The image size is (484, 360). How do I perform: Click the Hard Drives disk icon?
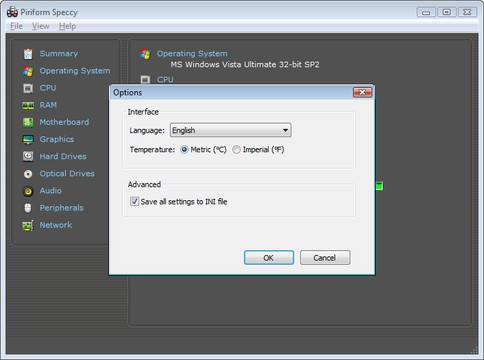coord(28,156)
